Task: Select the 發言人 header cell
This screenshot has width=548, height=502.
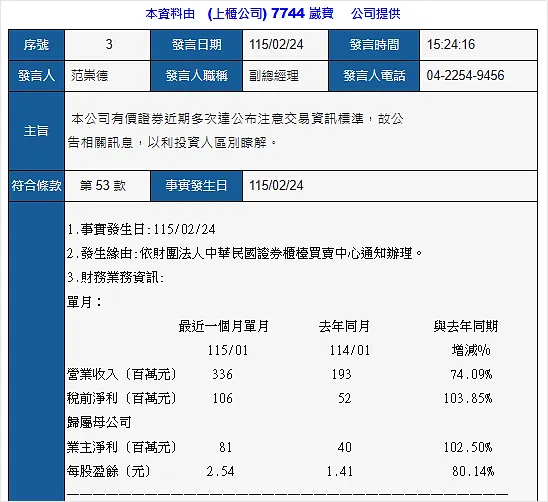Action: 36,76
